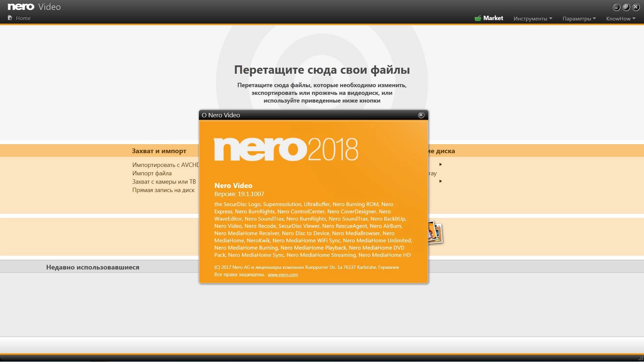Click the Перетащите сюда свои файлы heading

pos(322,70)
